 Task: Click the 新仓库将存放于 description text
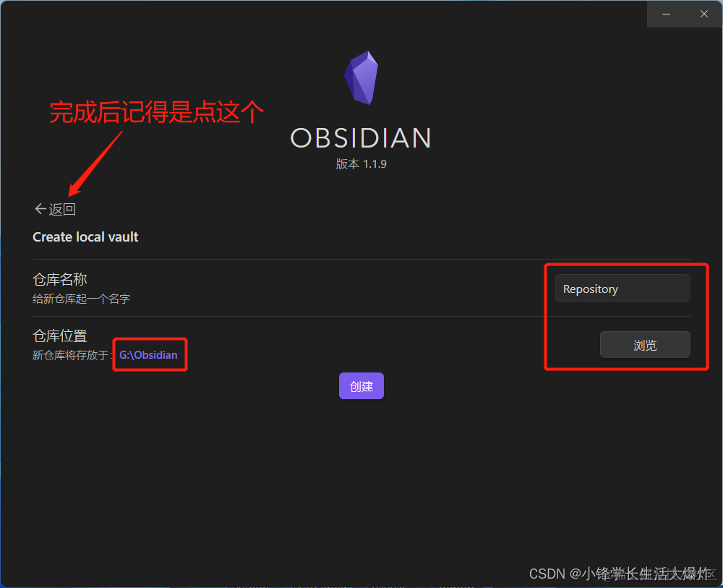coord(72,355)
